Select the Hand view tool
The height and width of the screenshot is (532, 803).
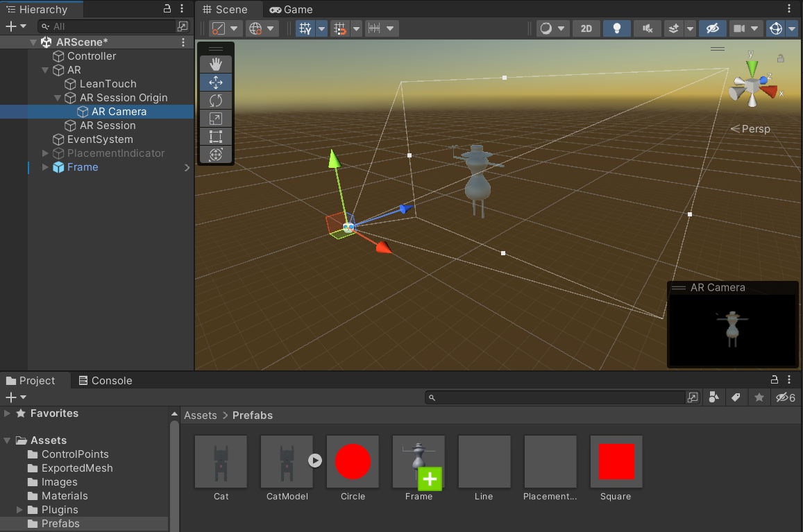click(215, 65)
